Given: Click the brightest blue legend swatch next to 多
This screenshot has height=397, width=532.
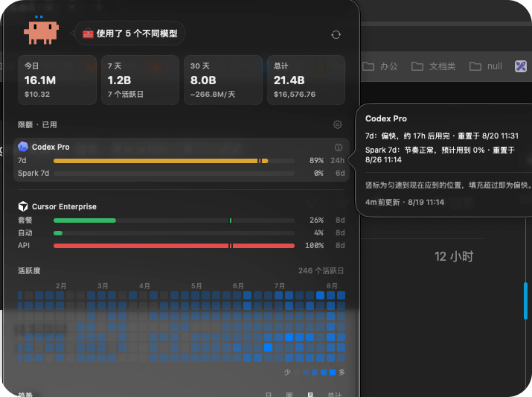Looking at the screenshot, I should pos(333,372).
